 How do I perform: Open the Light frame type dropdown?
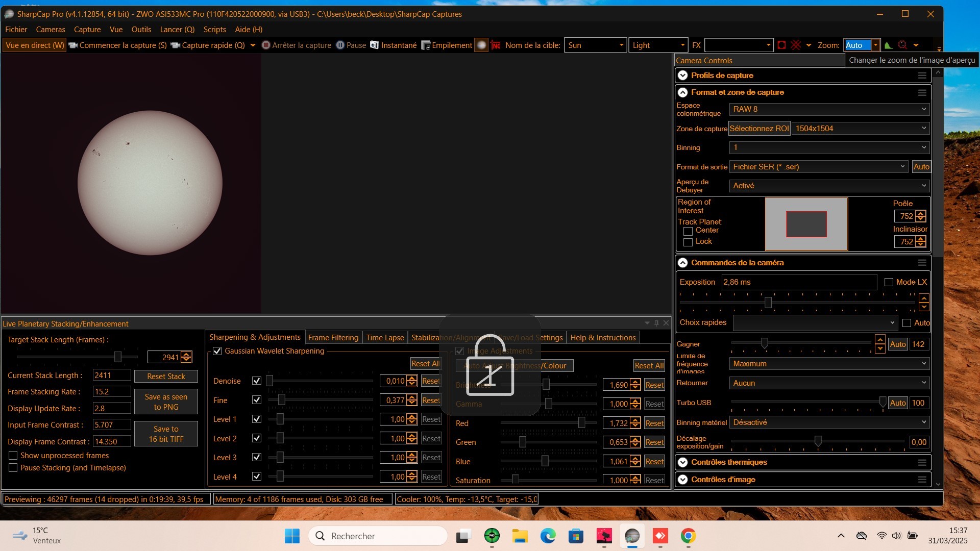[658, 45]
